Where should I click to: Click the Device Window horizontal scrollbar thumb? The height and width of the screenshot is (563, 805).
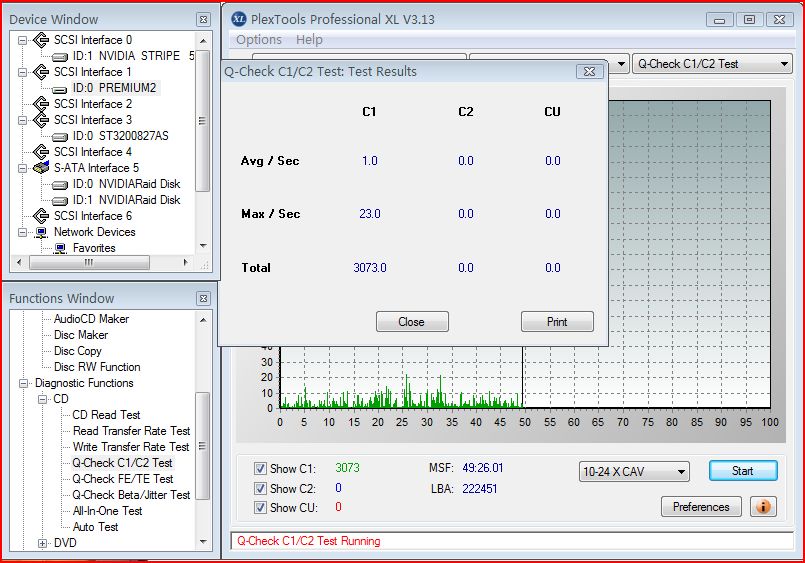click(x=89, y=263)
